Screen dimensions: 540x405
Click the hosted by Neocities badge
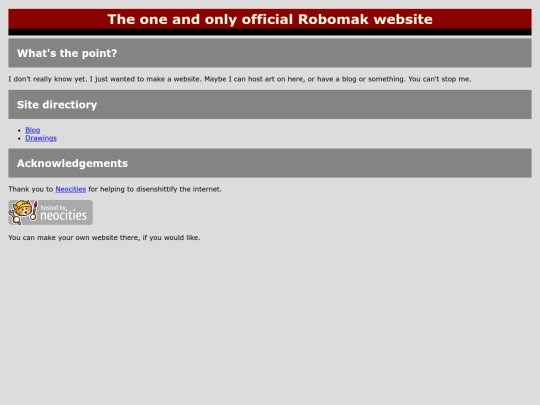(x=51, y=212)
